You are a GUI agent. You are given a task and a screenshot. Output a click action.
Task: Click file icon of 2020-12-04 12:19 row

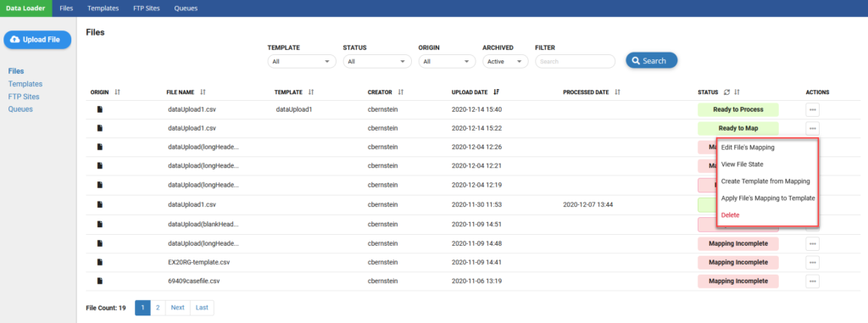(x=100, y=185)
